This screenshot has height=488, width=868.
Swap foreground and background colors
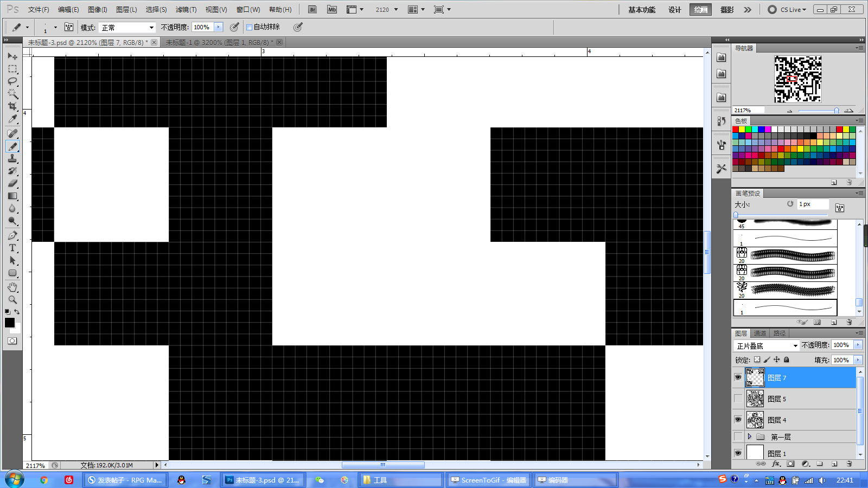click(17, 312)
